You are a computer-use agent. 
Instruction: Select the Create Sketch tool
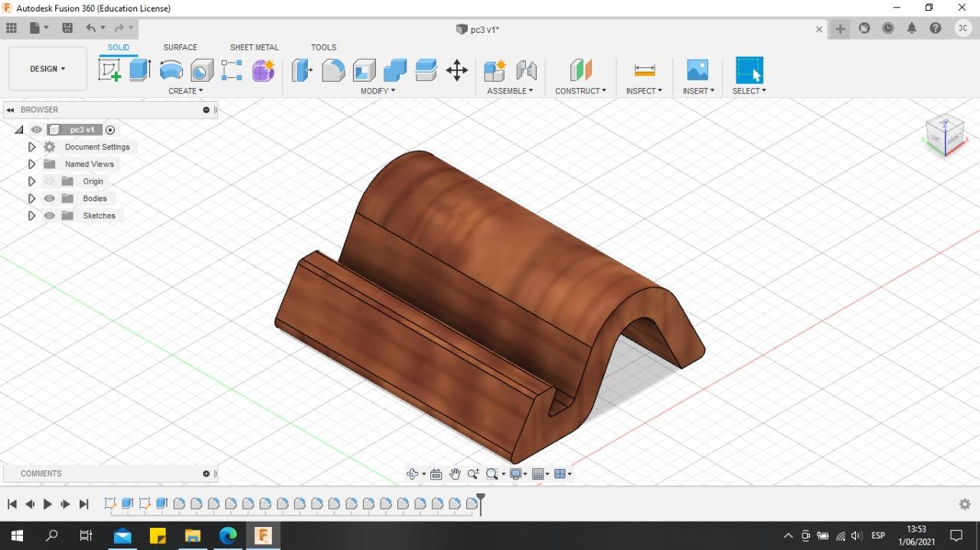coord(109,70)
